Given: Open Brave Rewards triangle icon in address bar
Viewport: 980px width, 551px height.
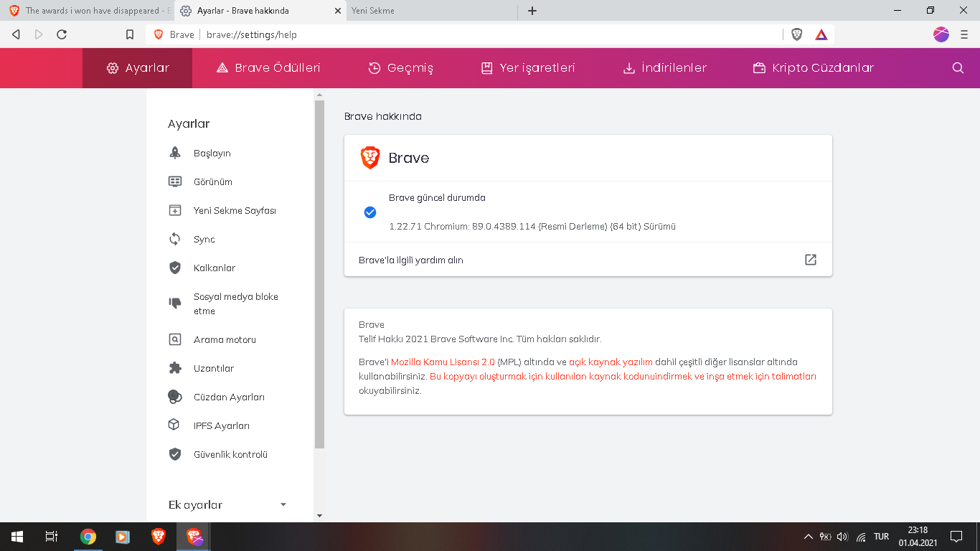Looking at the screenshot, I should pyautogui.click(x=821, y=34).
